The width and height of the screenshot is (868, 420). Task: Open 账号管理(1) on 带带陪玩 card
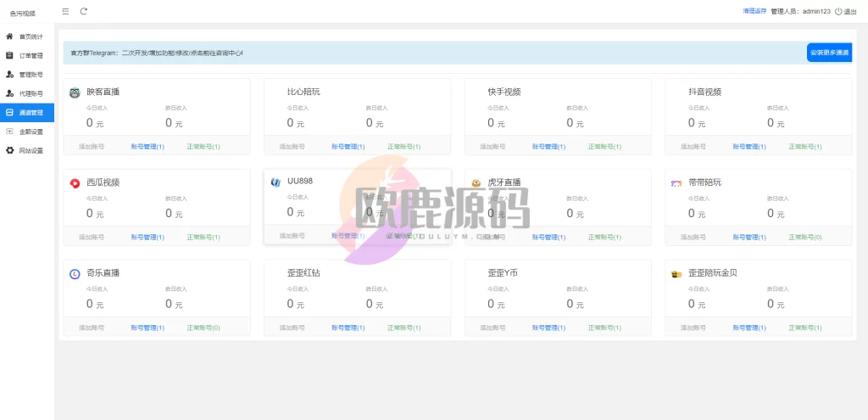(749, 237)
